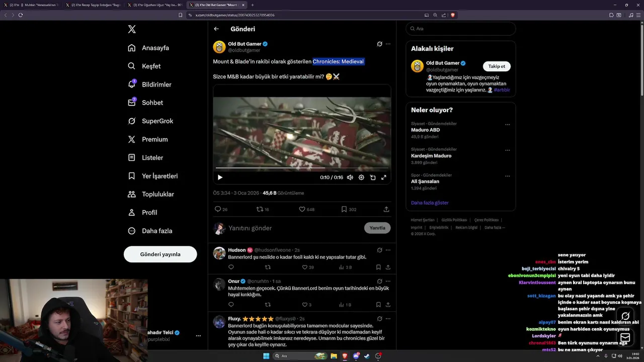
Task: View analytics on Hudson's reply showing 3 B
Action: click(345, 267)
